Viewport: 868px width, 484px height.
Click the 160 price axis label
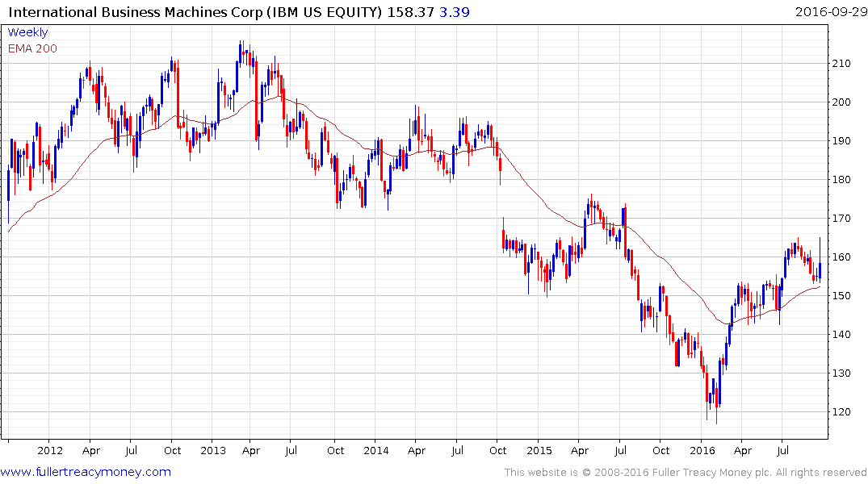pyautogui.click(x=841, y=257)
